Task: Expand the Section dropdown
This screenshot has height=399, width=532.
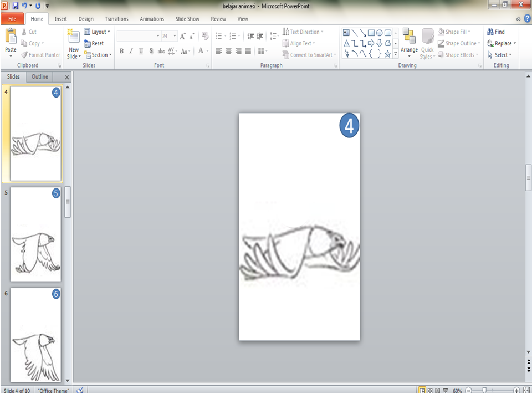Action: click(x=98, y=55)
